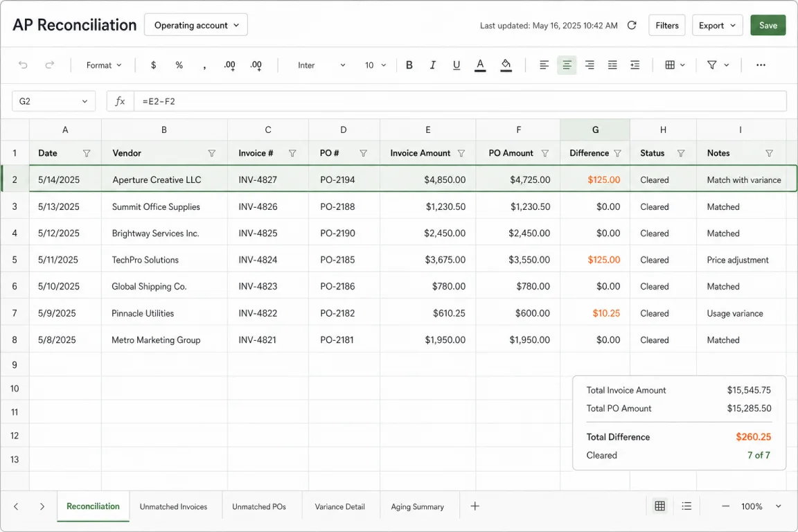Align text right
This screenshot has height=532, width=798.
(589, 65)
